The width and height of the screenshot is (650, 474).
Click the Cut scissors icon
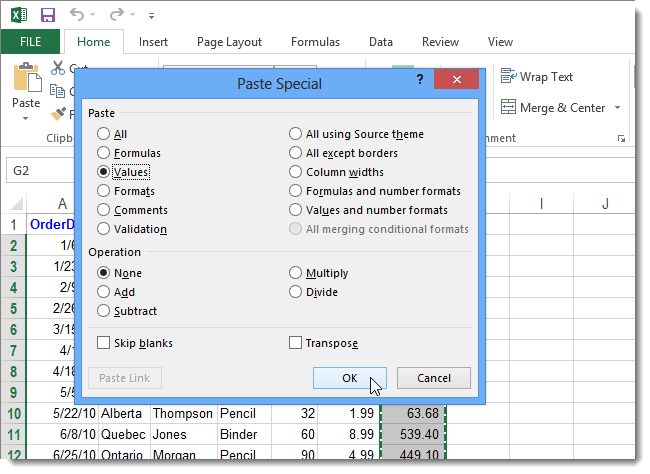58,68
